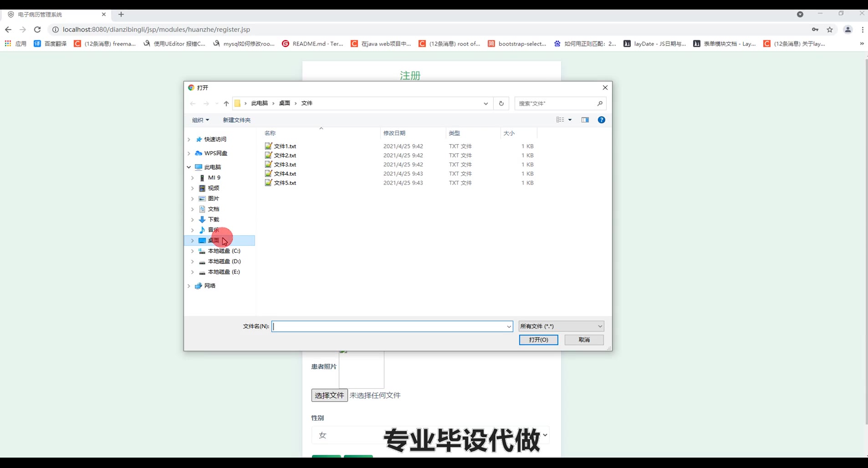Select file 文件2.txt
868x468 pixels.
pyautogui.click(x=281, y=155)
